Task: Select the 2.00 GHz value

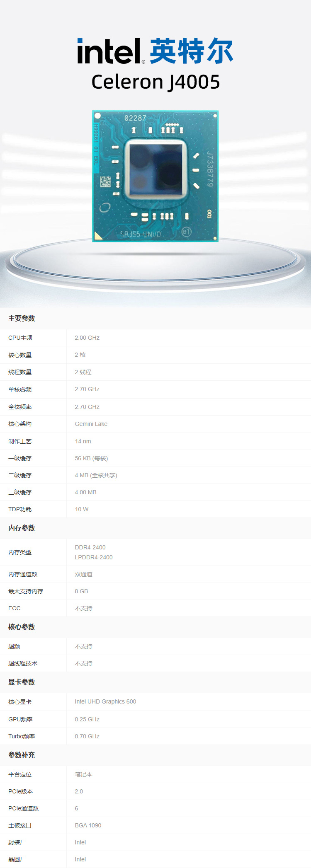Action: 87,338
